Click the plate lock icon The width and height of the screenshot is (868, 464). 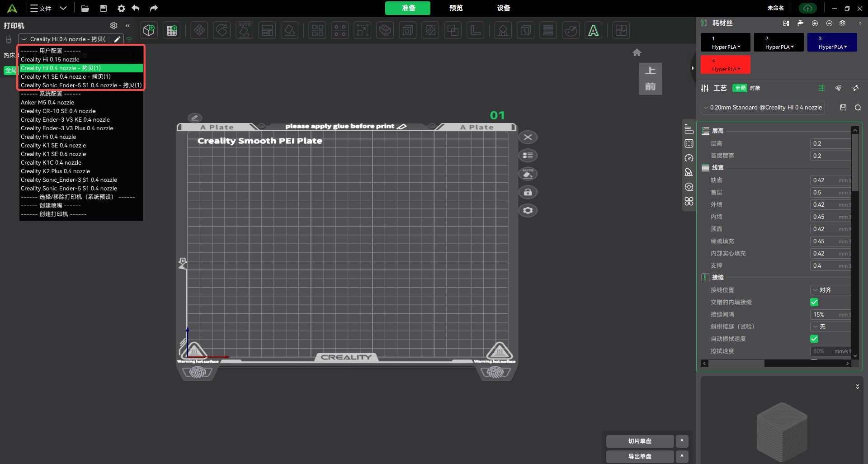(528, 192)
